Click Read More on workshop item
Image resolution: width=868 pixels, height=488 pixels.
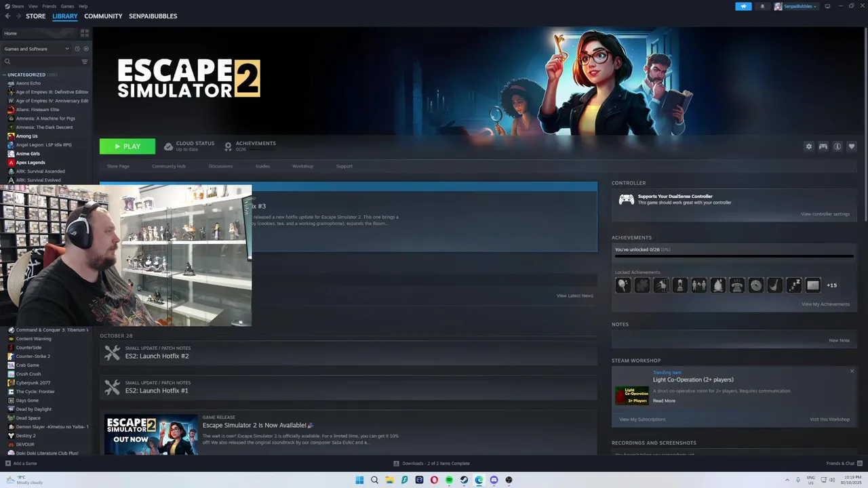click(x=664, y=401)
